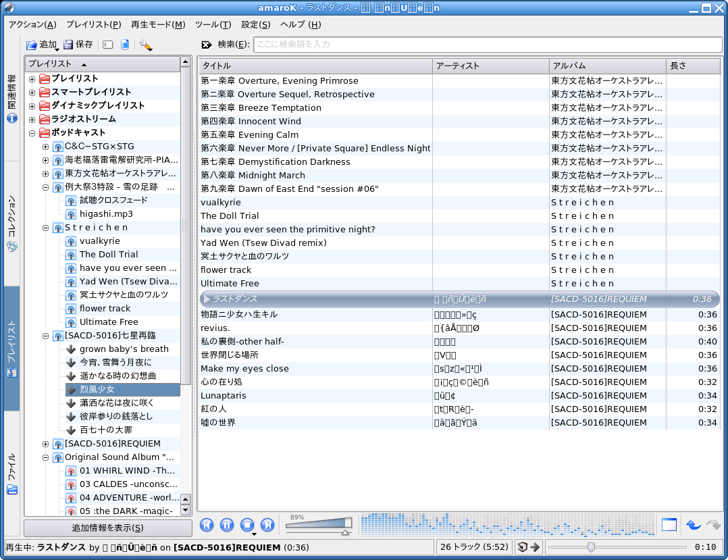Click the podcast icon next to C&C-STG×STG
Image resolution: width=728 pixels, height=560 pixels.
click(58, 147)
